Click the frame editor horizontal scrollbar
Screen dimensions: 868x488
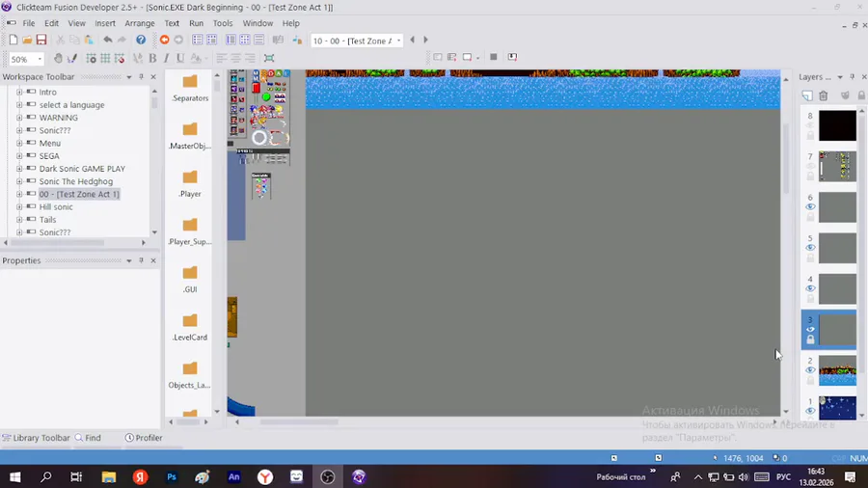299,421
